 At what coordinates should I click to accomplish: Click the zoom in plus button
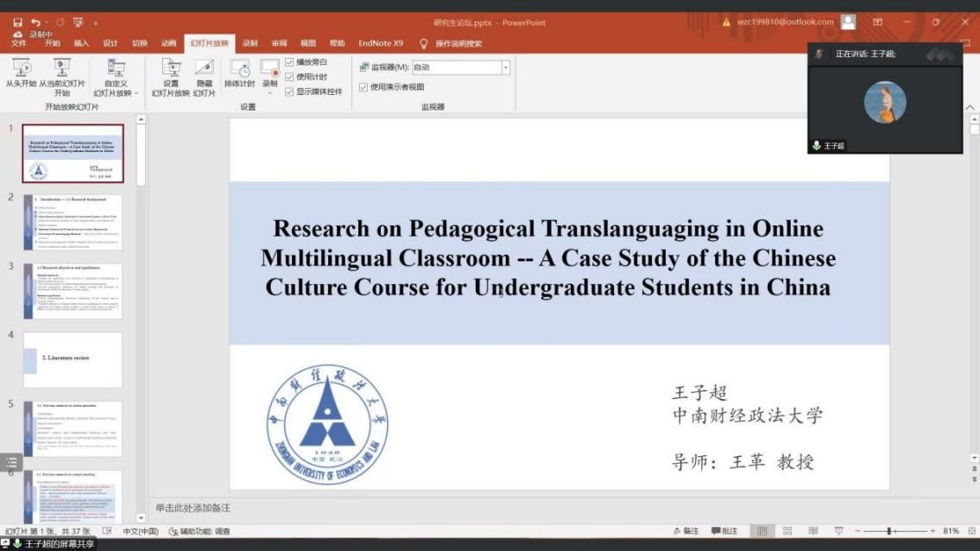(x=933, y=531)
